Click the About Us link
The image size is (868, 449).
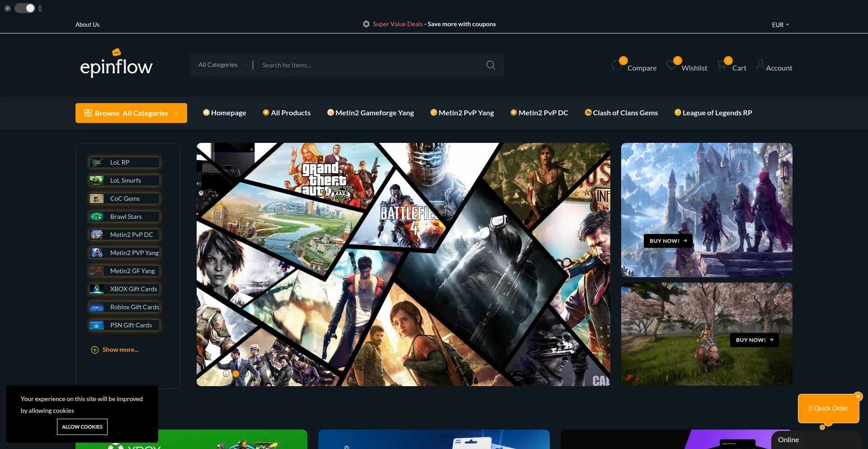[87, 24]
